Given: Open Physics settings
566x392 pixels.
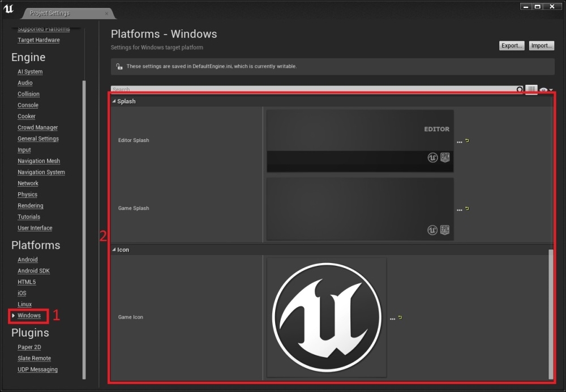Looking at the screenshot, I should click(x=27, y=195).
